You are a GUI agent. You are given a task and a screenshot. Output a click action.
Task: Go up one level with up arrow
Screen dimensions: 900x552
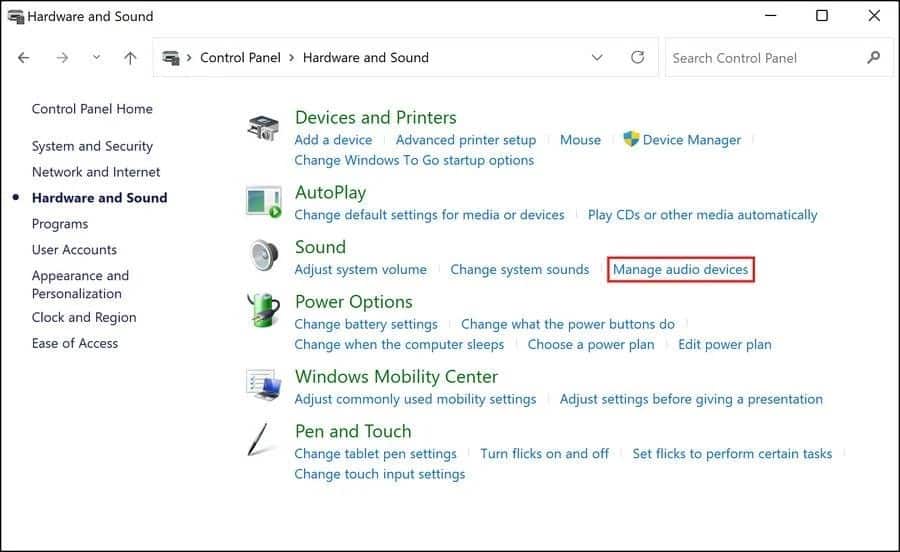(x=130, y=57)
